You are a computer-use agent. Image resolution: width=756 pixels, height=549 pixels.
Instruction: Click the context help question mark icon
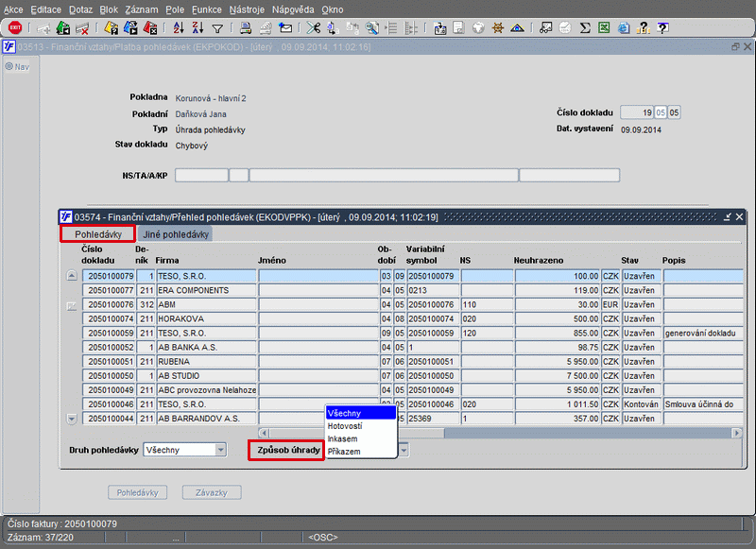click(663, 28)
